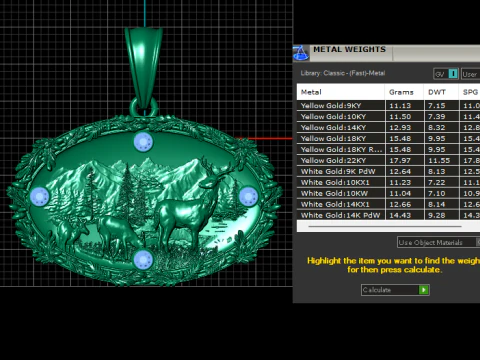Screen dimensions: 480x360
Task: Click the DWT column header
Action: [x=441, y=92]
